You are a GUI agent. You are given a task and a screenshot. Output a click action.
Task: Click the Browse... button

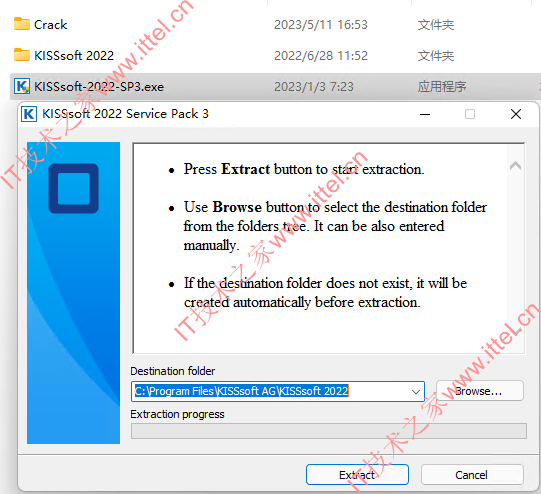pos(480,391)
